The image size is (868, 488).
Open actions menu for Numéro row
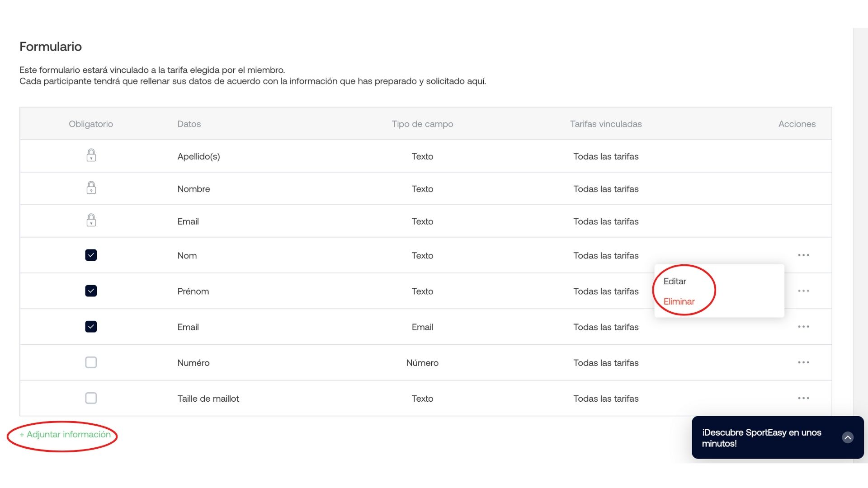coord(803,362)
